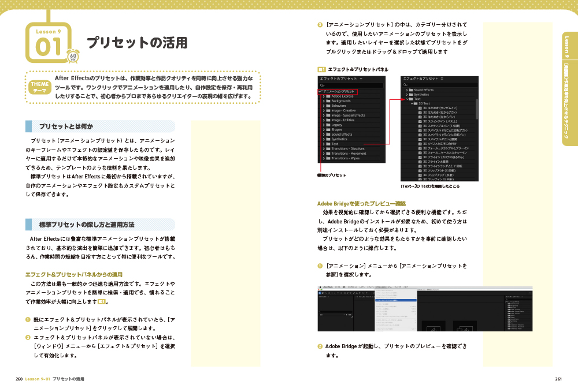Screen dimensions: 578x392
Task: Open the アニメーション menu in the menu bar
Action: (380, 287)
